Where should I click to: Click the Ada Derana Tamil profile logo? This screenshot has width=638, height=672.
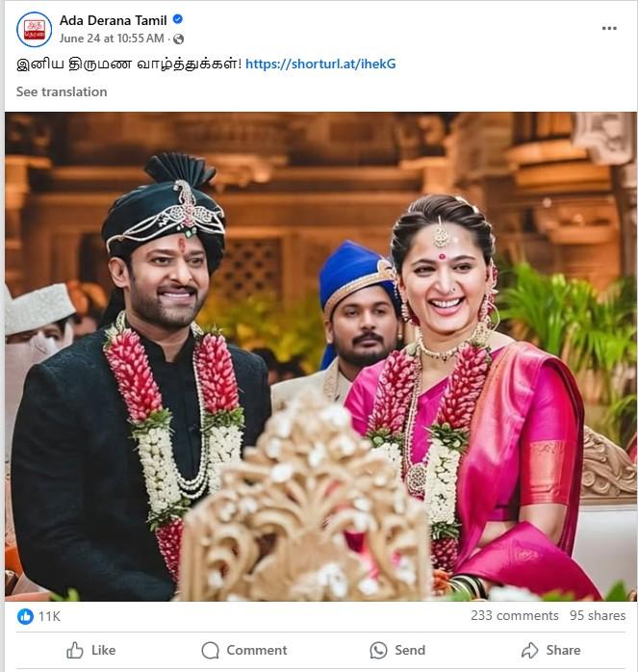35,29
